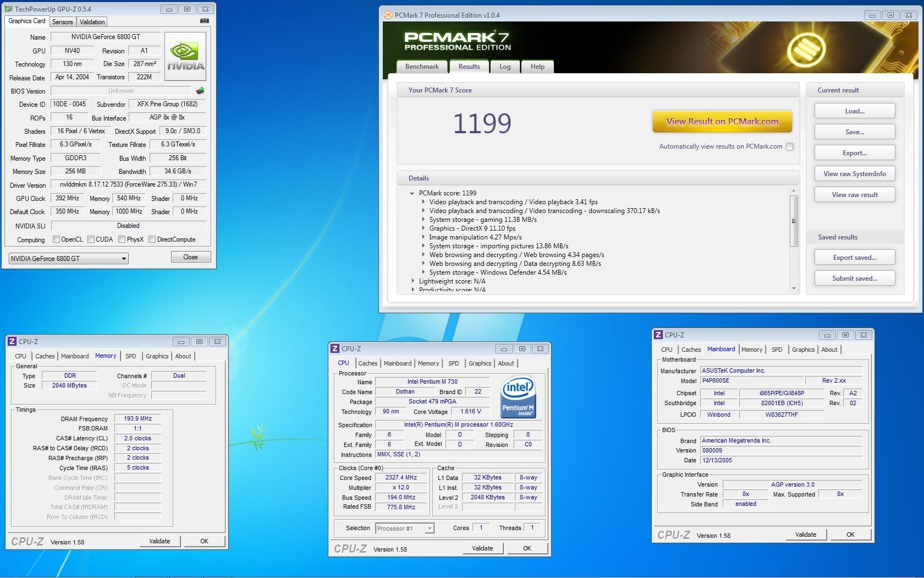The height and width of the screenshot is (578, 924).
Task: Close the Mainboard CPU-Z window
Action: pos(864,335)
